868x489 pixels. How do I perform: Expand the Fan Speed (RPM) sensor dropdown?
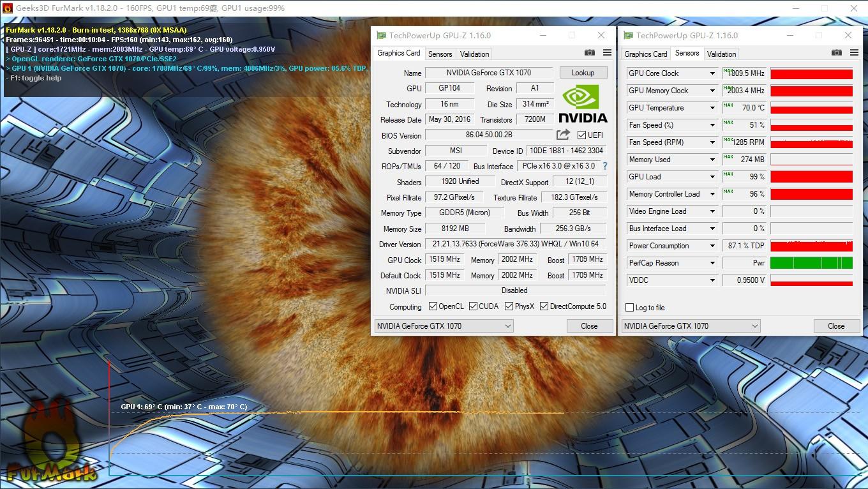coord(712,142)
